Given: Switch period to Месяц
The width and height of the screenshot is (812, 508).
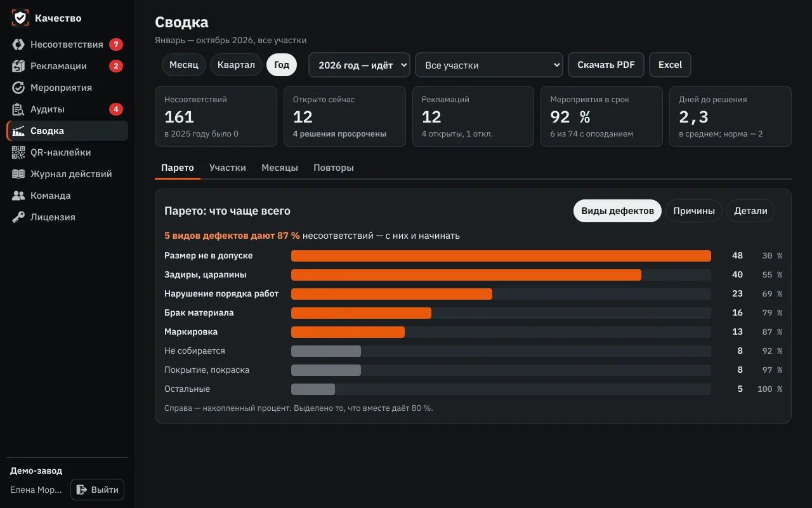Looking at the screenshot, I should 184,65.
